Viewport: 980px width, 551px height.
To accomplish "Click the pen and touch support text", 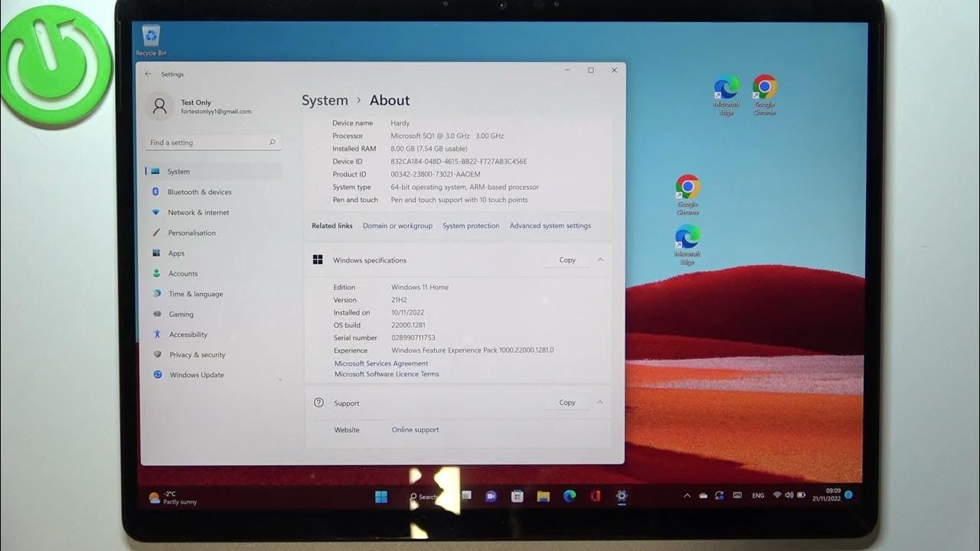I will 459,200.
